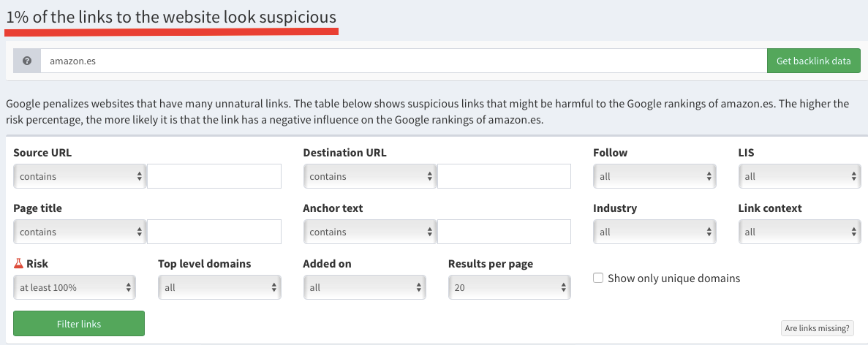Click the Source URL text input

point(214,176)
